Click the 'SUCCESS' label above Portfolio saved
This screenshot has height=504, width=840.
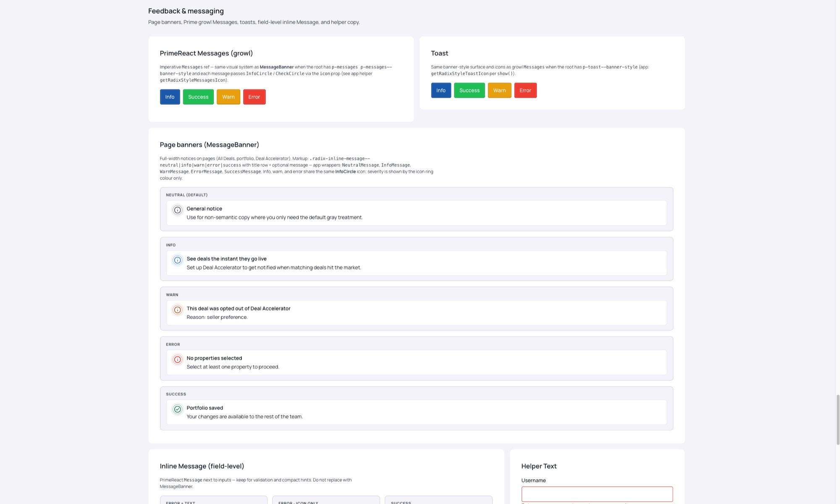click(176, 394)
